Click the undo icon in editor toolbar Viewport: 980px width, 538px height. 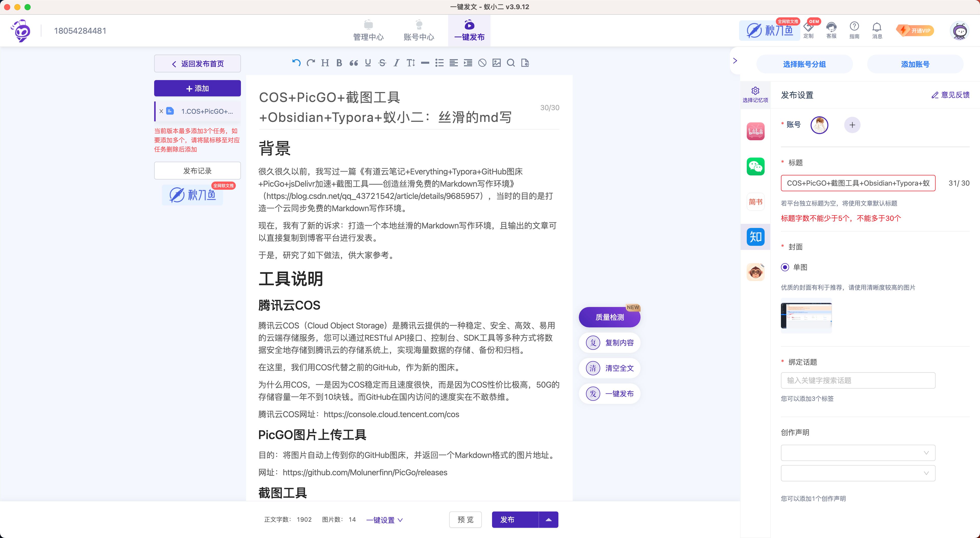296,63
